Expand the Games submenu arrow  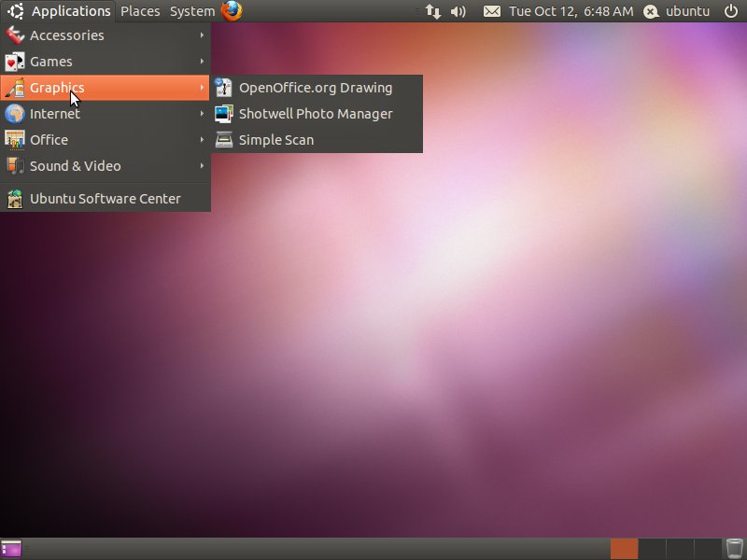click(202, 62)
